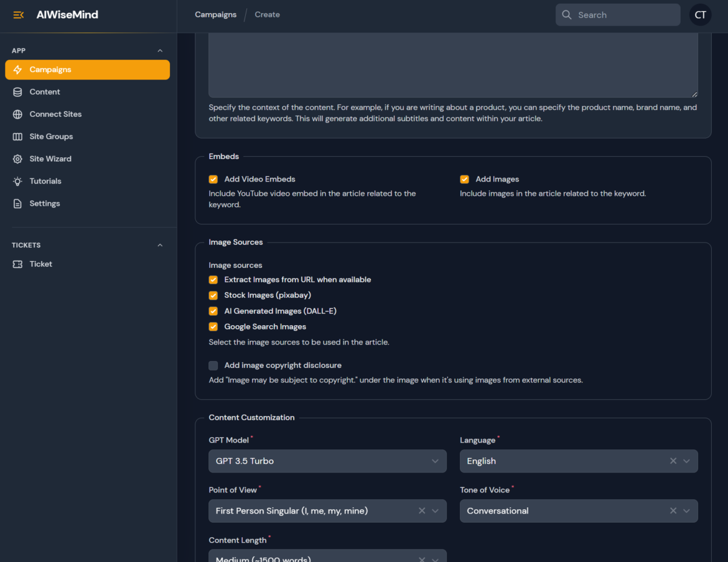Uncheck Add Video Embeds checkbox
The height and width of the screenshot is (562, 728).
[213, 179]
